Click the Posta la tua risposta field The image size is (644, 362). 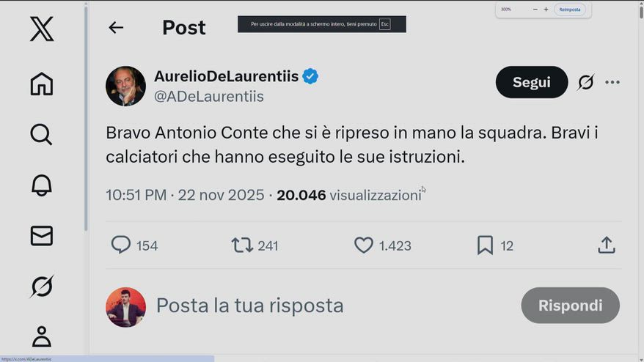[249, 306]
